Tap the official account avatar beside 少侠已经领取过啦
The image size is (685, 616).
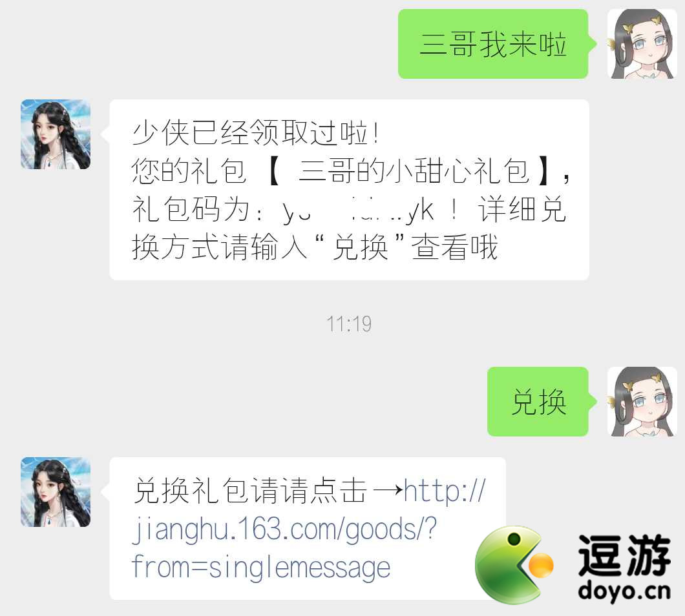56,134
